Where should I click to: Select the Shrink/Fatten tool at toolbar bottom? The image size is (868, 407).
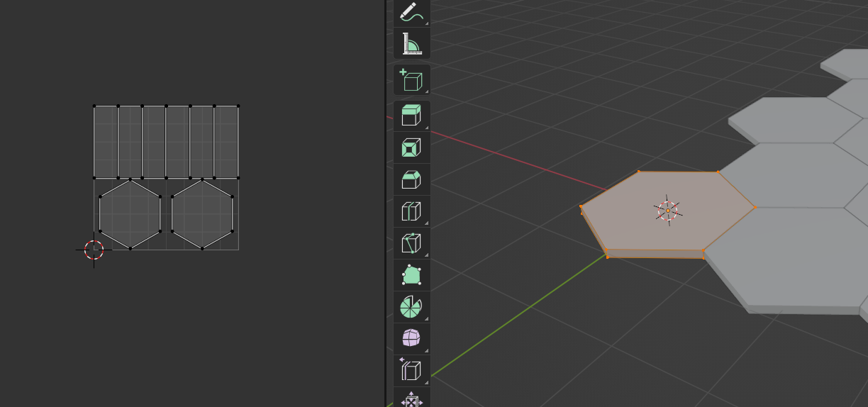tap(411, 398)
